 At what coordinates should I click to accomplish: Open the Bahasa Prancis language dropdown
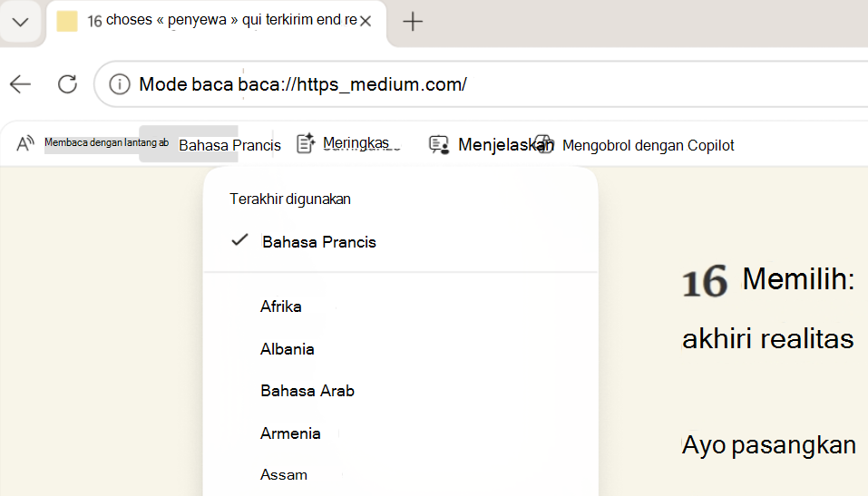click(x=229, y=145)
